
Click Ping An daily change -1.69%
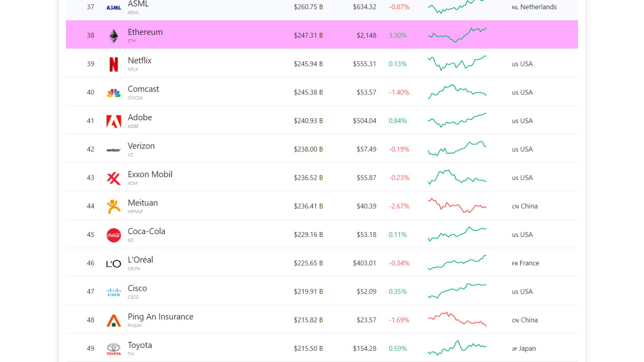coord(399,320)
